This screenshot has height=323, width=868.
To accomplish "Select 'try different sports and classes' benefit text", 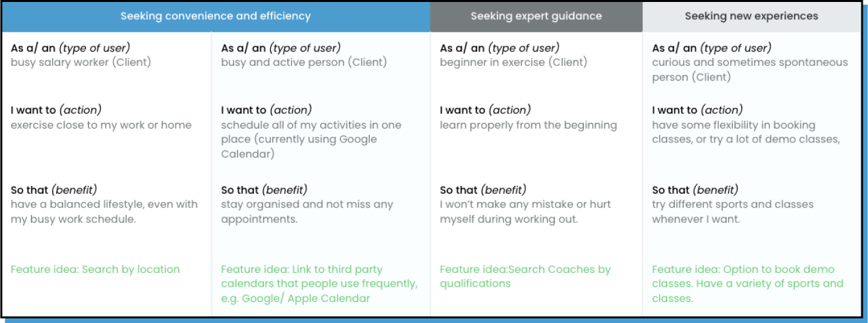I will click(732, 212).
